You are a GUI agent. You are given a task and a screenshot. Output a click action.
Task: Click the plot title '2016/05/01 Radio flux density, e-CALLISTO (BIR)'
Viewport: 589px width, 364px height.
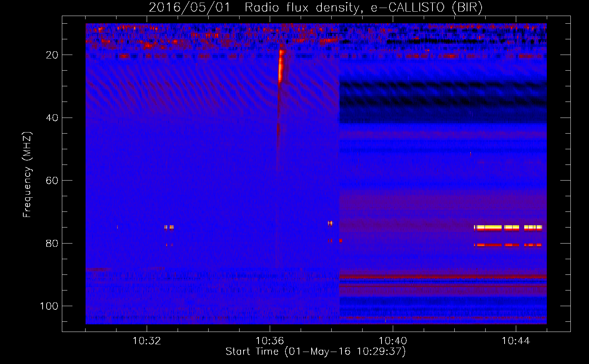pyautogui.click(x=316, y=7)
